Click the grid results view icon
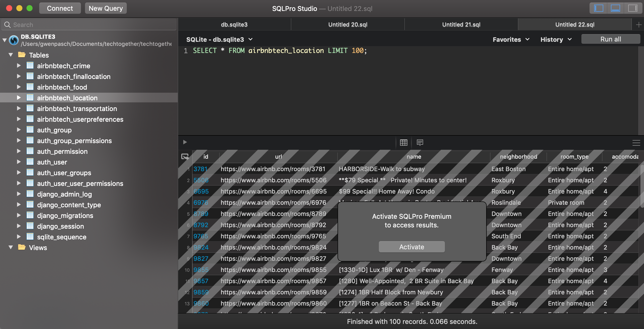The width and height of the screenshot is (644, 329). tap(403, 142)
